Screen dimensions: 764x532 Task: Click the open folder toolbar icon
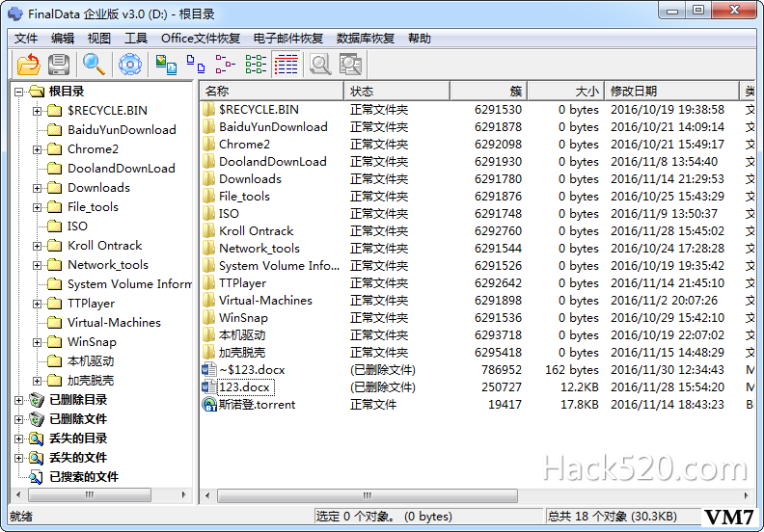pyautogui.click(x=29, y=65)
